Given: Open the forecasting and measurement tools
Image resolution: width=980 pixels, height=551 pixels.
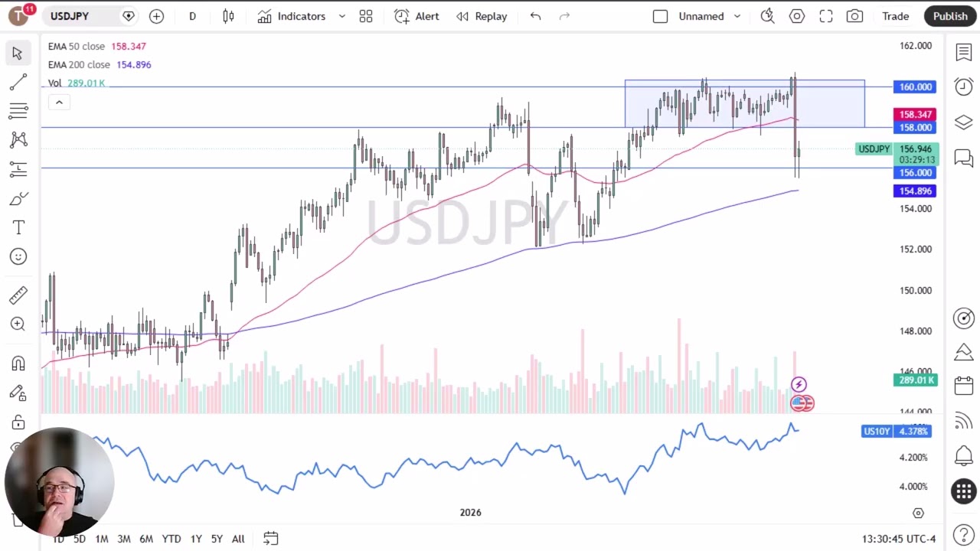Looking at the screenshot, I should tap(18, 169).
